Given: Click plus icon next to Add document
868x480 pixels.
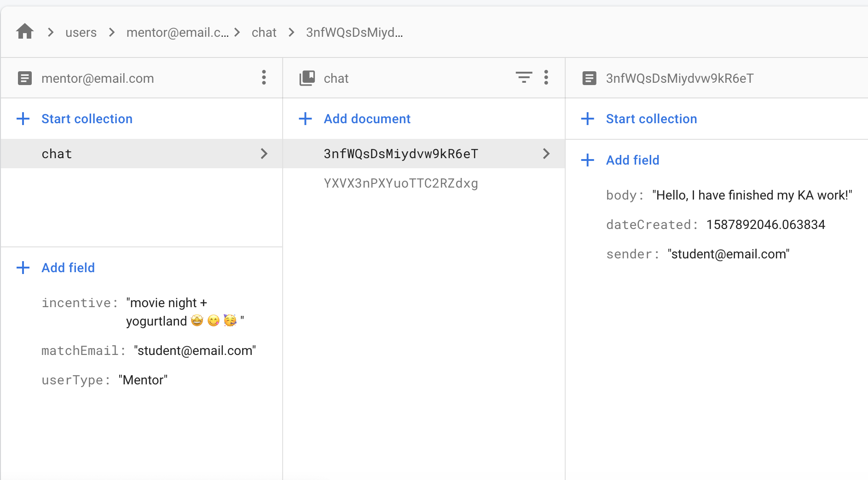Looking at the screenshot, I should 305,119.
